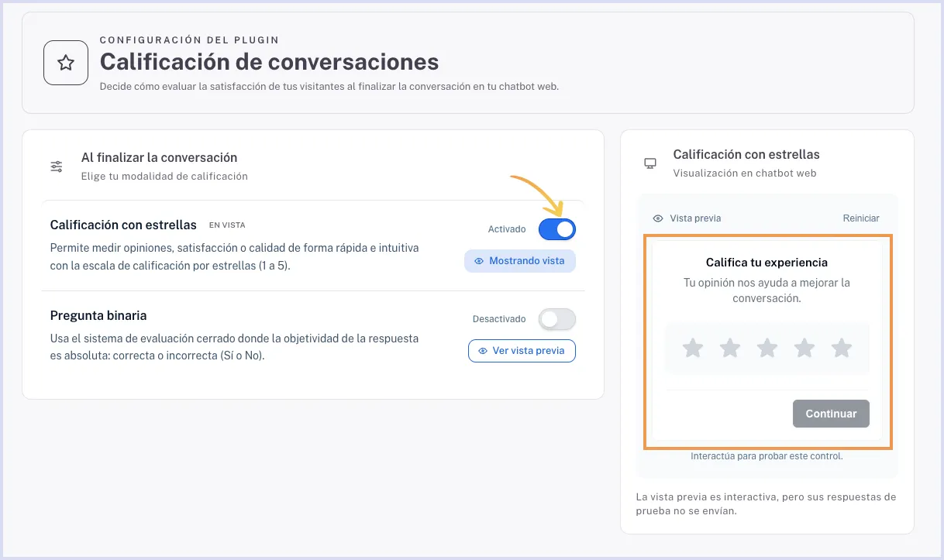Click the Vista previa label

pos(695,218)
